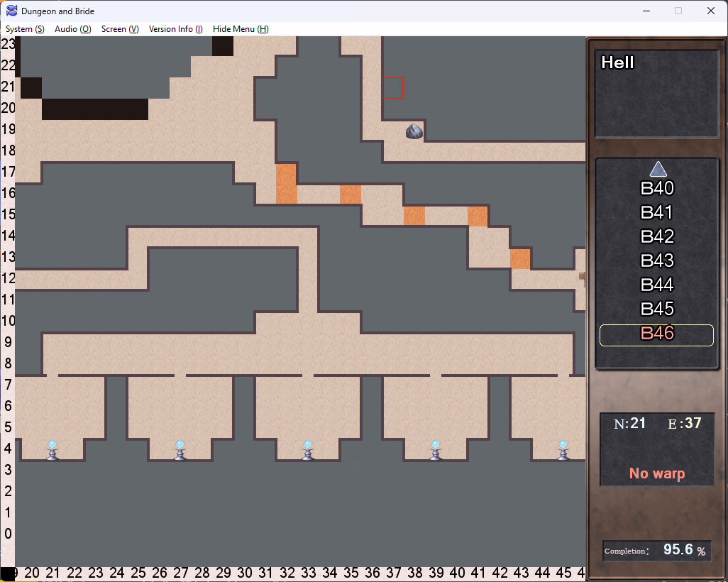Click the tall orange tile at column 32
728x582 pixels.
coord(286,184)
